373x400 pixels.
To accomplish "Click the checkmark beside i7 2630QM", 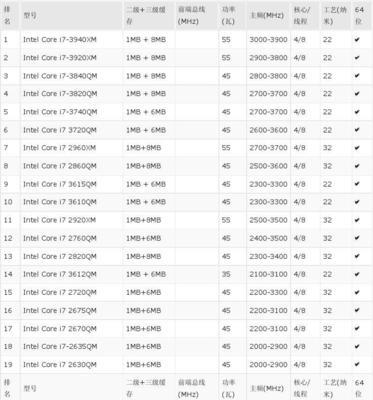I will click(357, 364).
